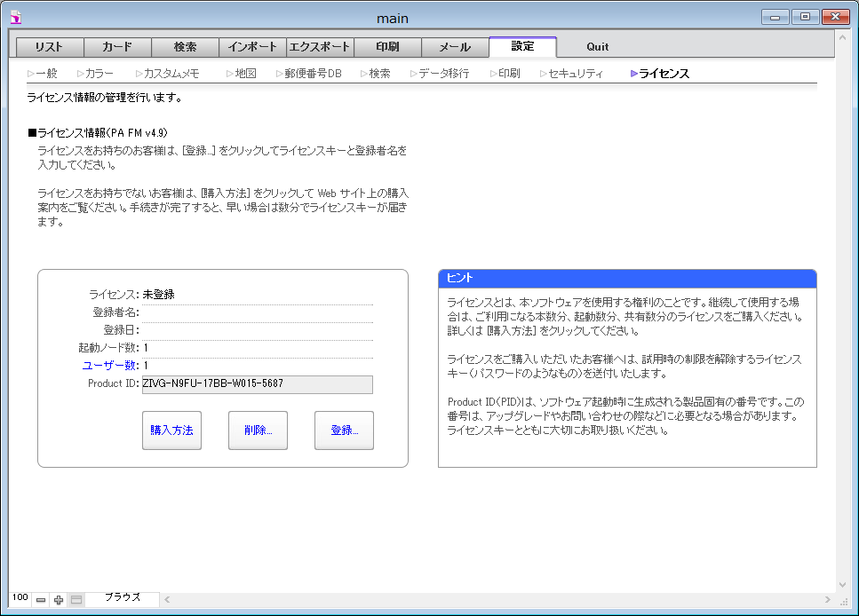Open the メール tab
This screenshot has height=616, width=859.
click(455, 47)
